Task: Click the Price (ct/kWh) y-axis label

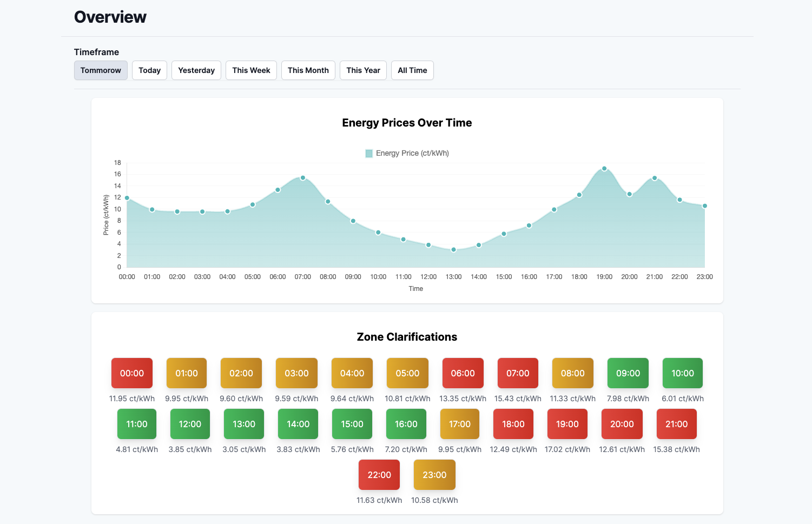Action: pyautogui.click(x=106, y=215)
